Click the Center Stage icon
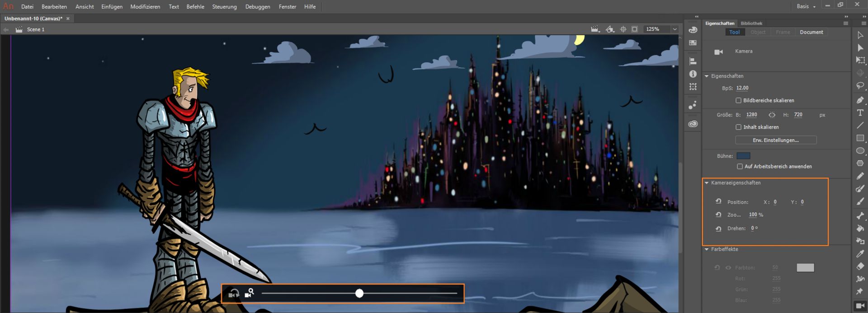 point(623,29)
